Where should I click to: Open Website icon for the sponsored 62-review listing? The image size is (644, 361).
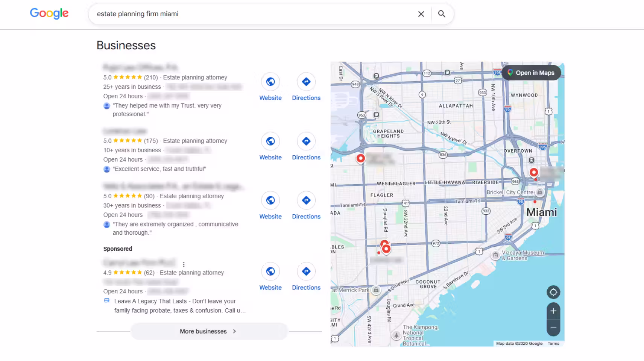pos(270,272)
